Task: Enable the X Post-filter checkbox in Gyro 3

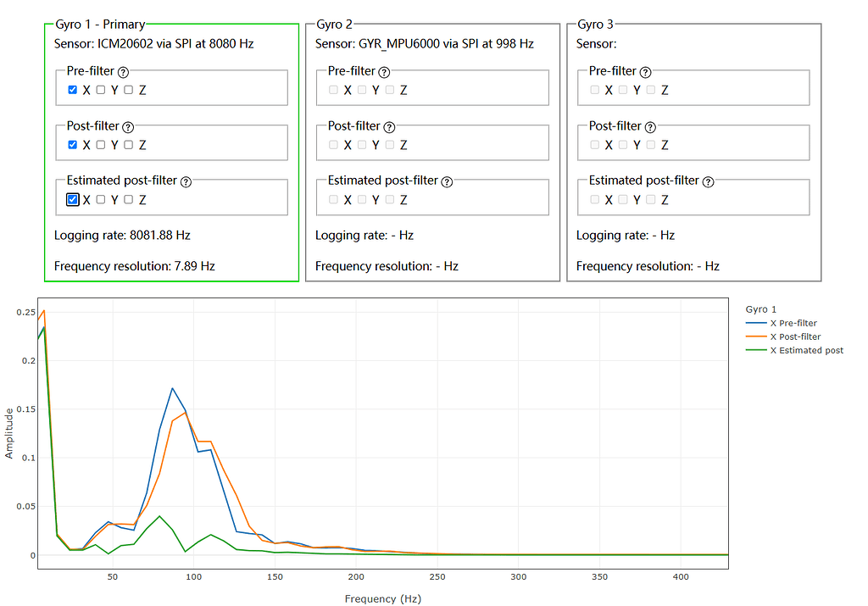Action: tap(594, 144)
